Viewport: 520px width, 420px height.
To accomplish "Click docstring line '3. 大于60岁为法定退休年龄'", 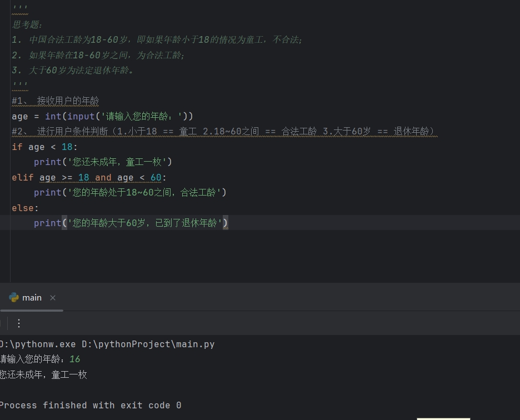I will [x=73, y=71].
